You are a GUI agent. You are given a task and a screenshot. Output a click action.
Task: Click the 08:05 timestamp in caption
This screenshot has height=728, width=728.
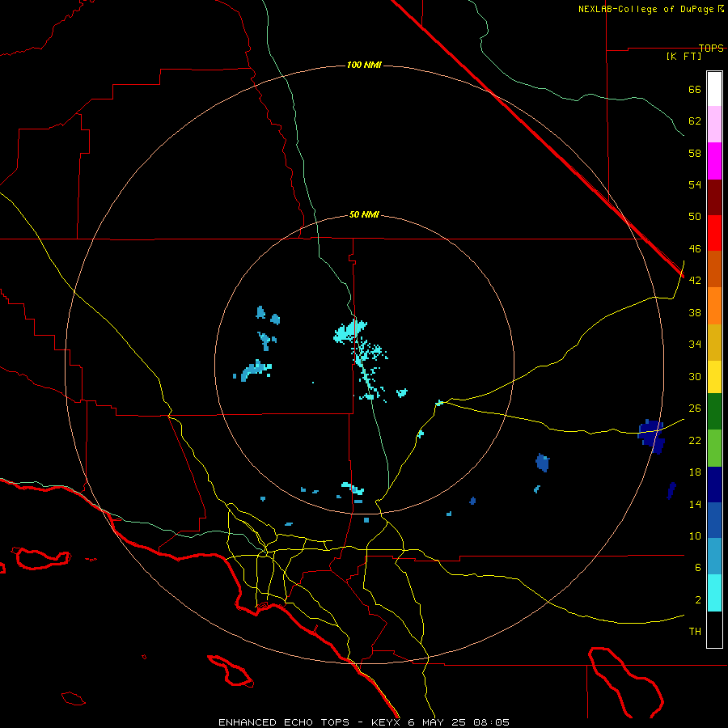point(491,722)
